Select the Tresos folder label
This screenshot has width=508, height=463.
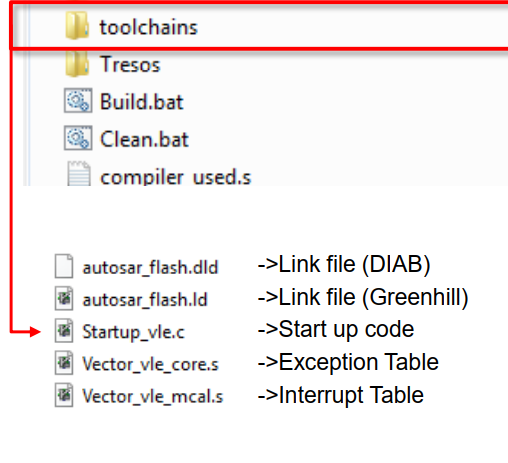point(130,64)
